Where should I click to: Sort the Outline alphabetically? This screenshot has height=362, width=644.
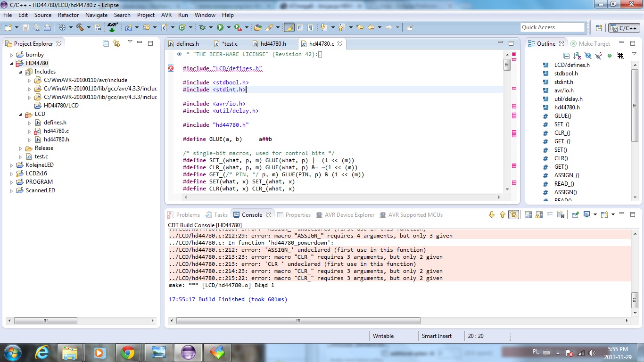(577, 56)
